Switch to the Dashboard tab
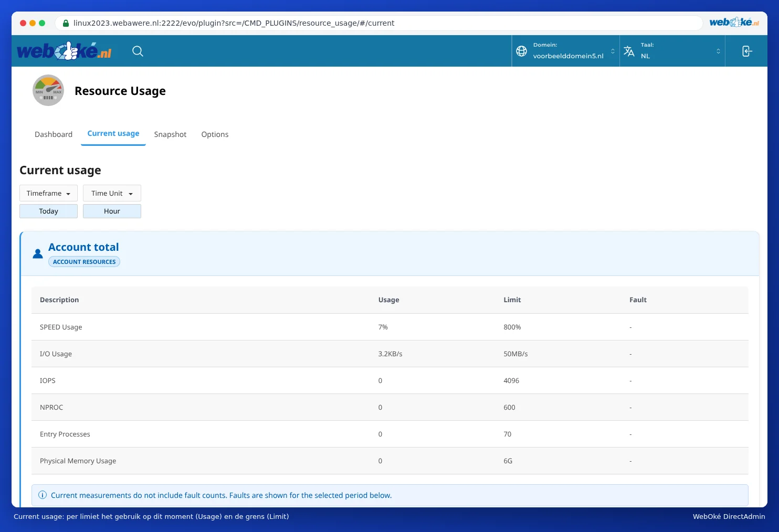This screenshot has height=532, width=779. coord(54,134)
